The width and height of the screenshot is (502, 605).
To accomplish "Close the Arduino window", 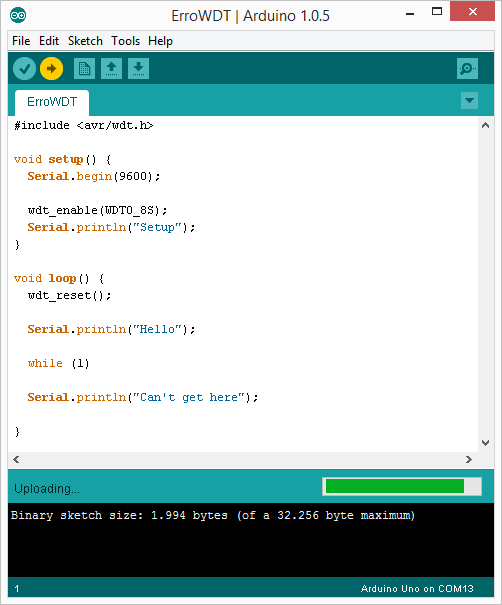I will (473, 12).
